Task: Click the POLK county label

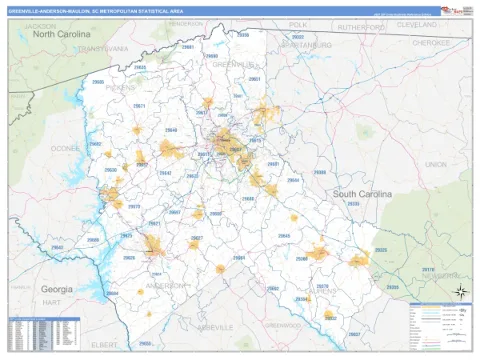Action: click(298, 25)
